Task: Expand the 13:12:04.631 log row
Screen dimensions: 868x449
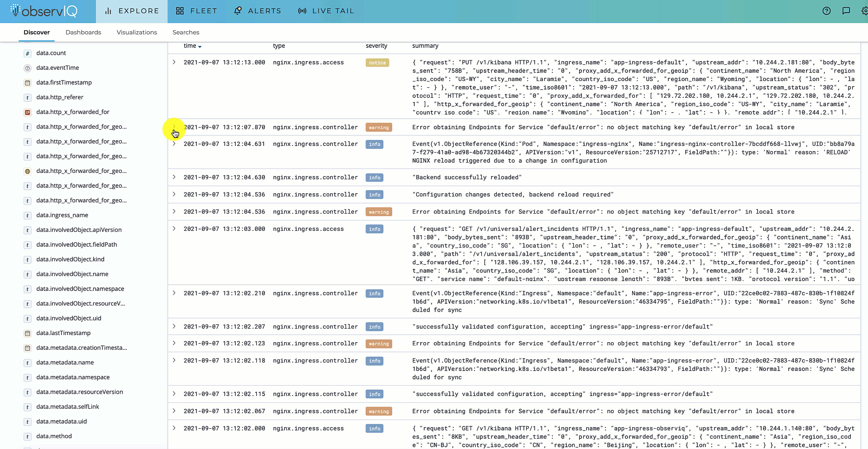Action: tap(174, 143)
